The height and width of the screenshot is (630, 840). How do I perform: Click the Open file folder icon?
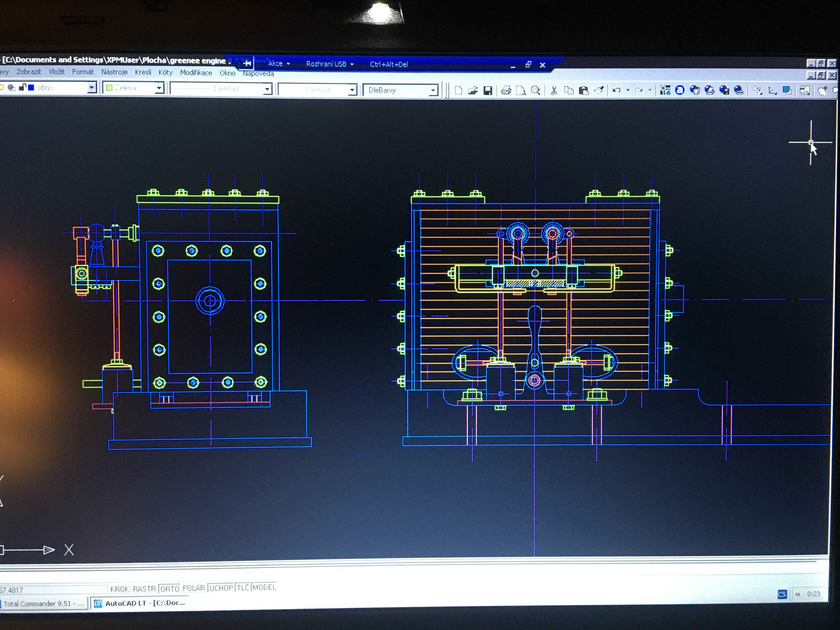pos(473,90)
